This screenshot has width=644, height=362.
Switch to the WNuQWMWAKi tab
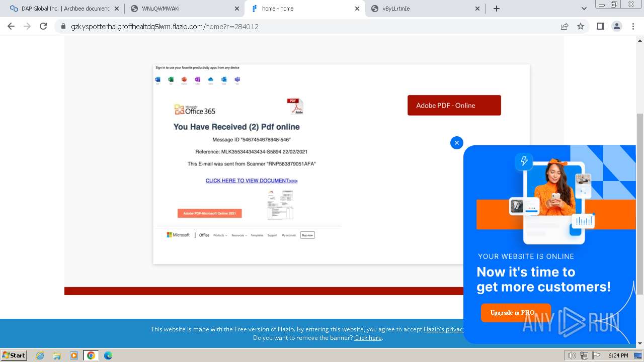coord(184,9)
